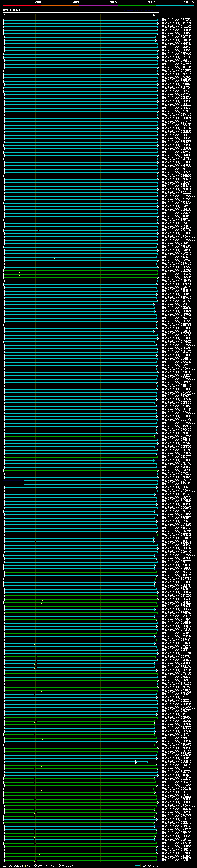Click the white query sequence bar

81,13
